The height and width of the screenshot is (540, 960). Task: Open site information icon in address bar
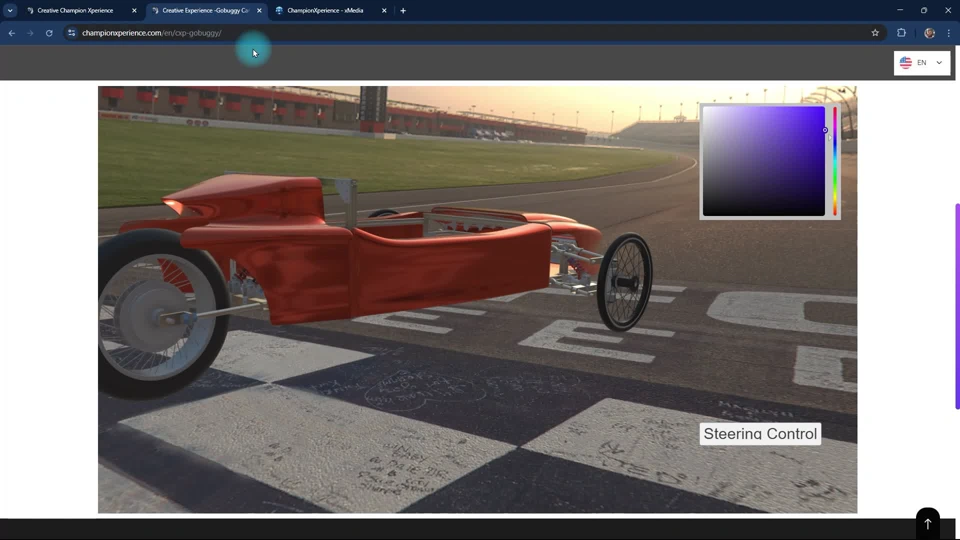tap(72, 33)
